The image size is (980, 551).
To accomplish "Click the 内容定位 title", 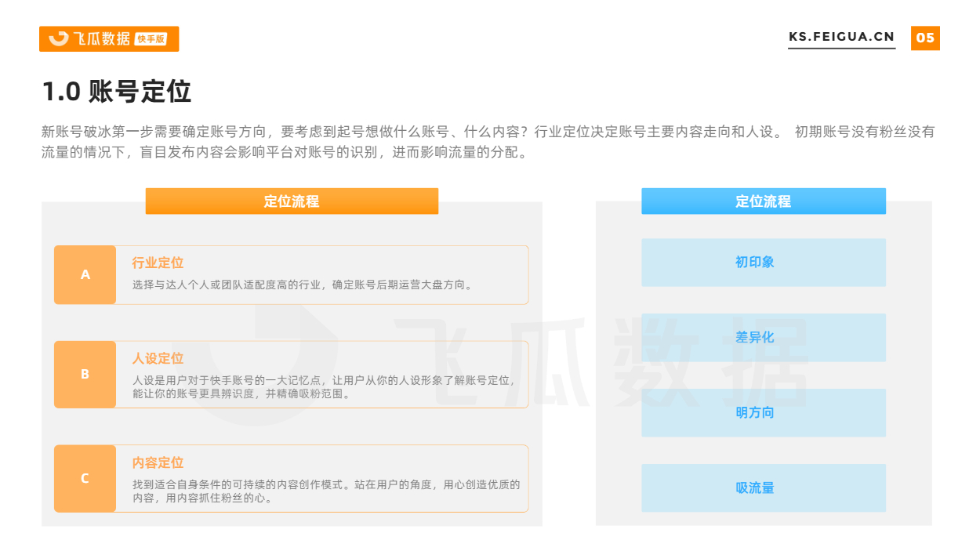I will tap(158, 462).
